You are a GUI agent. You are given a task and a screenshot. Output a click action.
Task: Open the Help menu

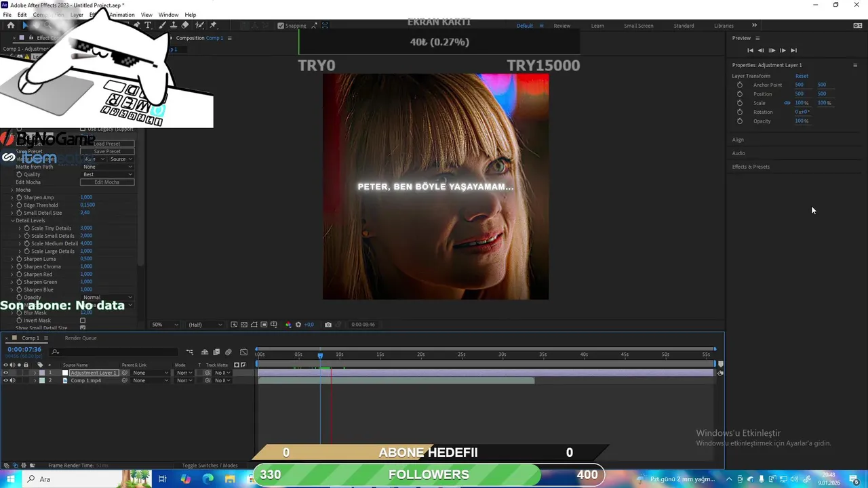[x=191, y=15]
